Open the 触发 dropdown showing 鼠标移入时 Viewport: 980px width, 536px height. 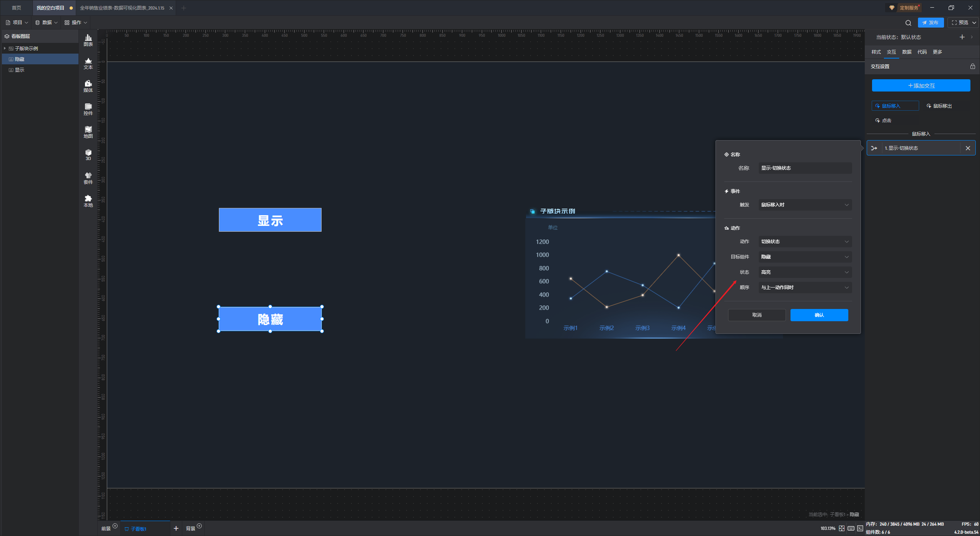pyautogui.click(x=805, y=205)
